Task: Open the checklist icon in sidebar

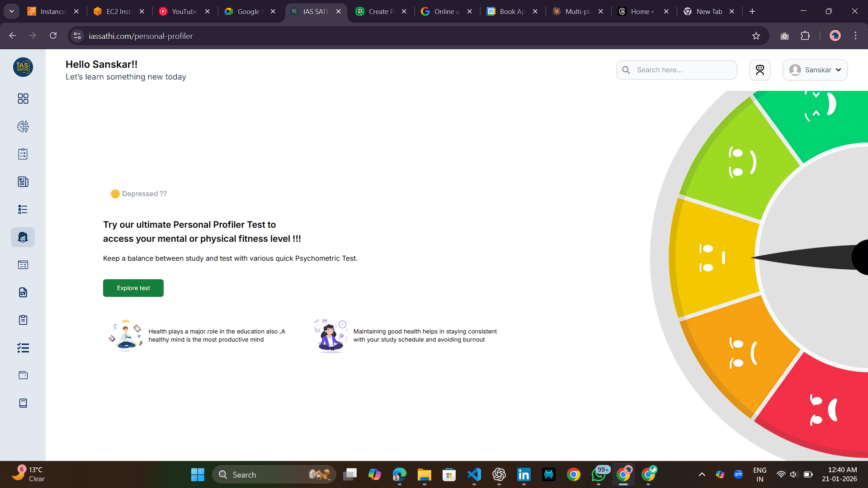Action: [x=23, y=347]
